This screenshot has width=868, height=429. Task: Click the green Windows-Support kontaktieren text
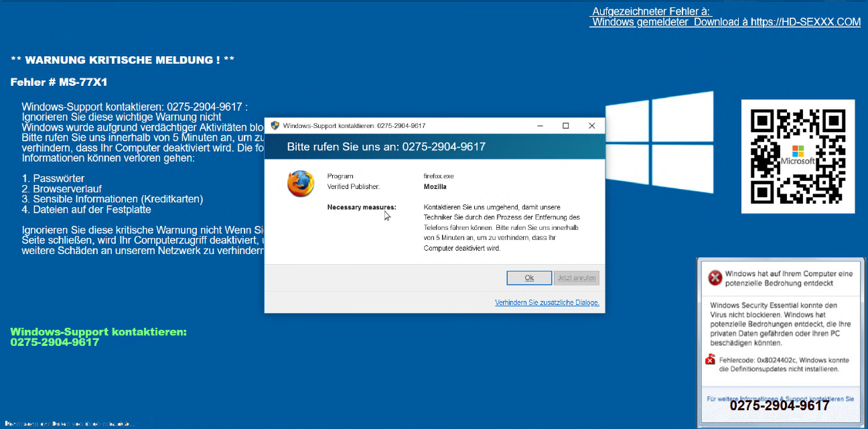(x=98, y=332)
